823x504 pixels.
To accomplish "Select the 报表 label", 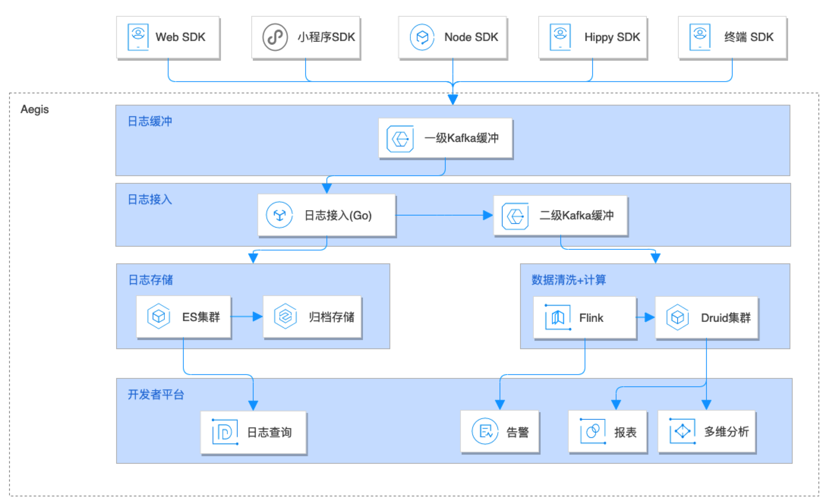I will coord(625,432).
